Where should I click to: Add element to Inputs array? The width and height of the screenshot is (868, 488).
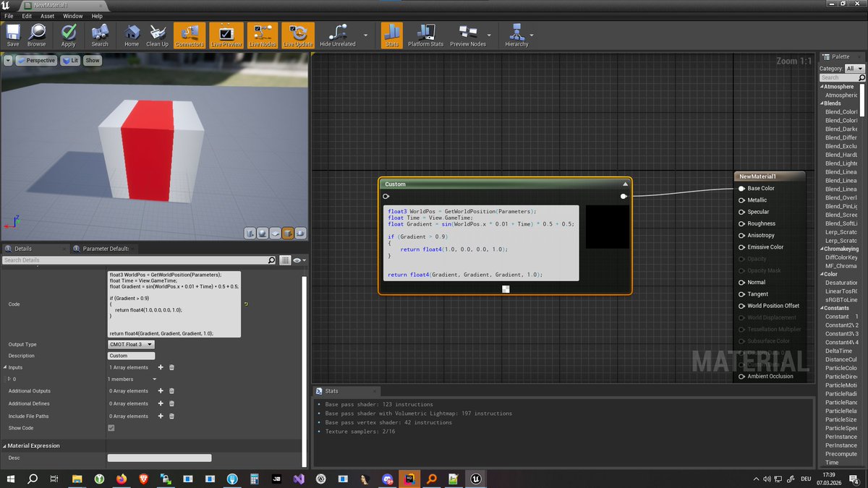pyautogui.click(x=161, y=367)
